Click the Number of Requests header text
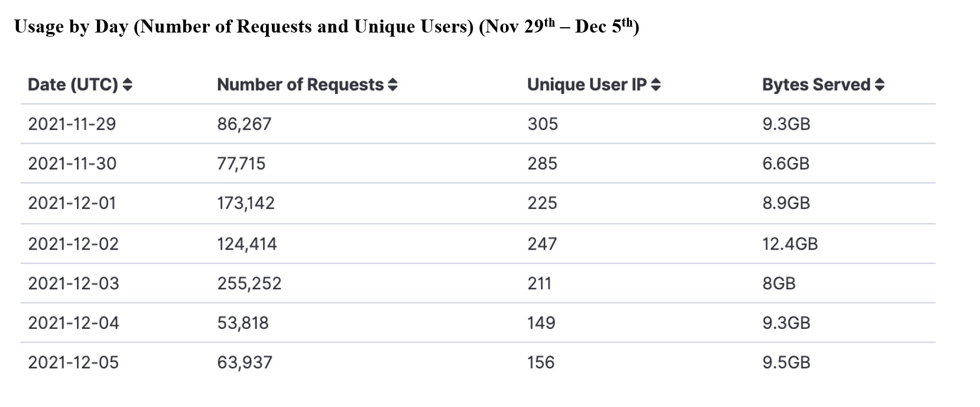This screenshot has height=407, width=980. click(x=300, y=85)
